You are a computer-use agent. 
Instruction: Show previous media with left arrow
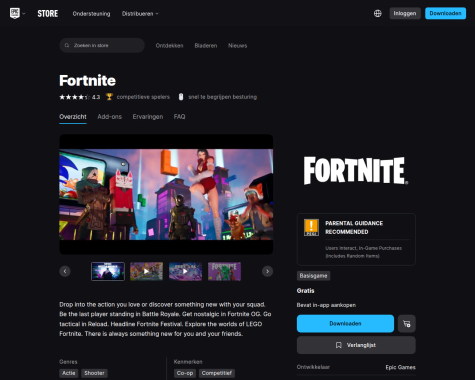65,271
